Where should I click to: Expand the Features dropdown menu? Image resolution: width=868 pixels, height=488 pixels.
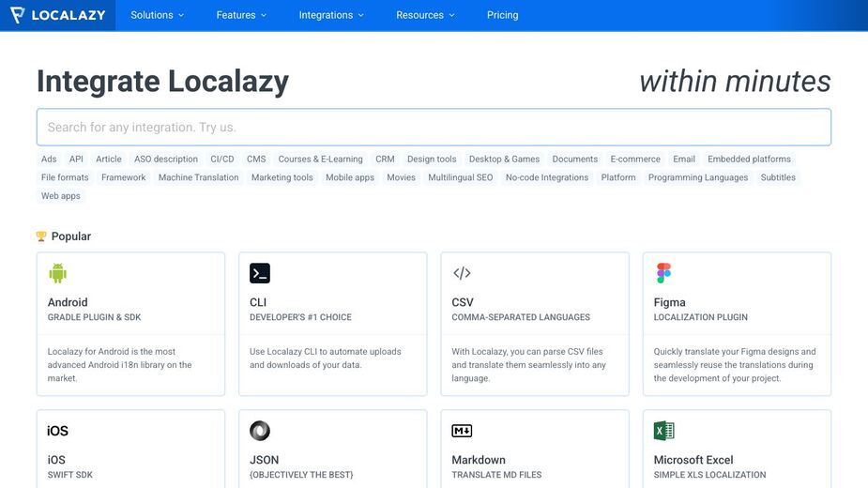[241, 15]
